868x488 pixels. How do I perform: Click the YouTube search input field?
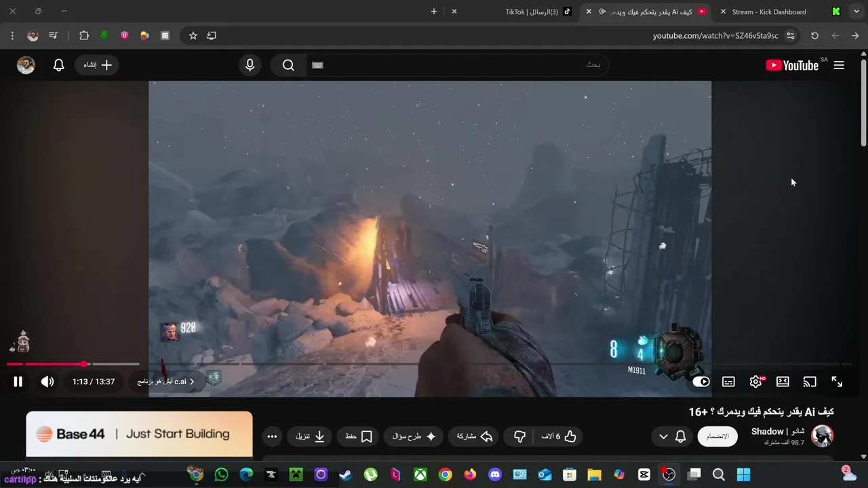coord(458,65)
